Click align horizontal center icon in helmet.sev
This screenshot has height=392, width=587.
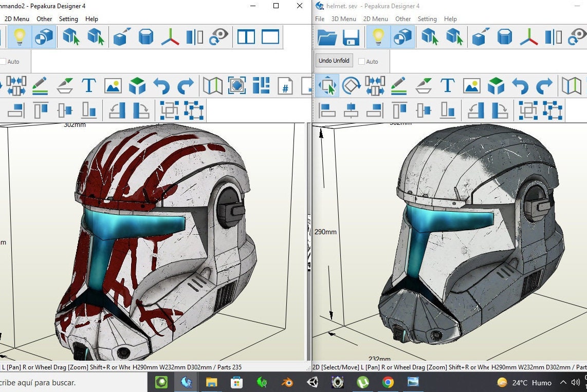[x=351, y=110]
